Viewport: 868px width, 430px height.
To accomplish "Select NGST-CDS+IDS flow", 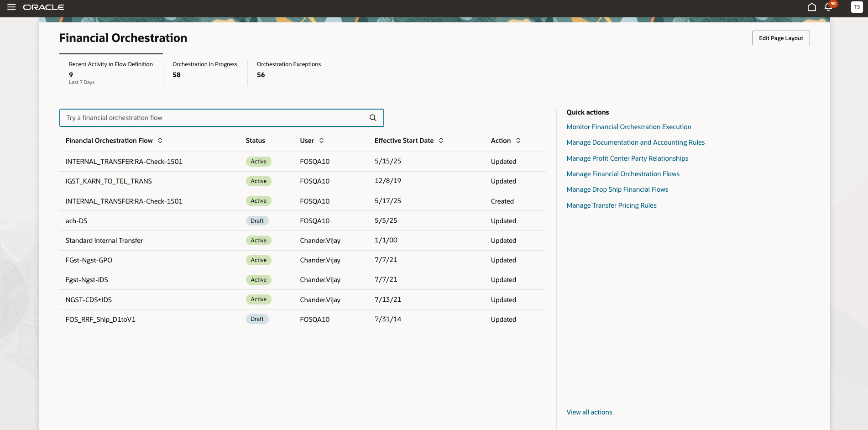I will tap(89, 300).
